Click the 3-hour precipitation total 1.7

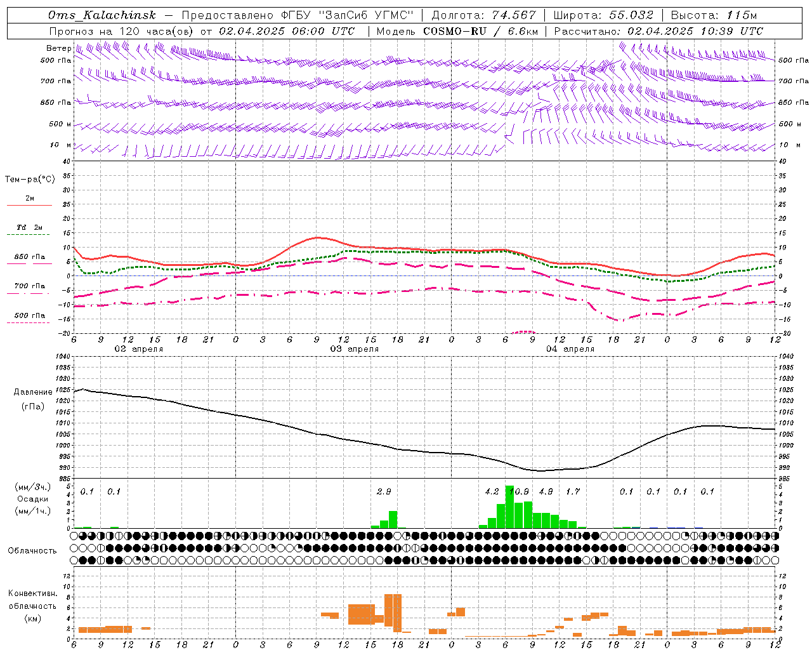tap(573, 492)
